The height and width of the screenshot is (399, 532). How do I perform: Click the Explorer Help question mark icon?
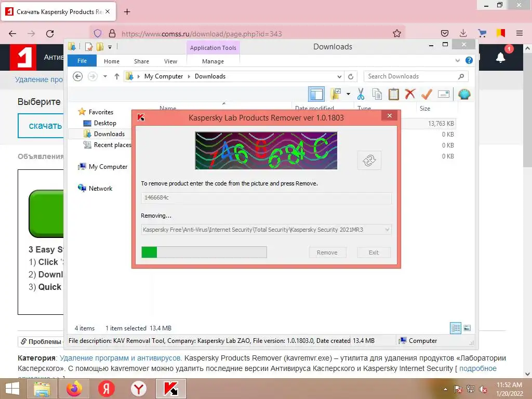tap(469, 60)
